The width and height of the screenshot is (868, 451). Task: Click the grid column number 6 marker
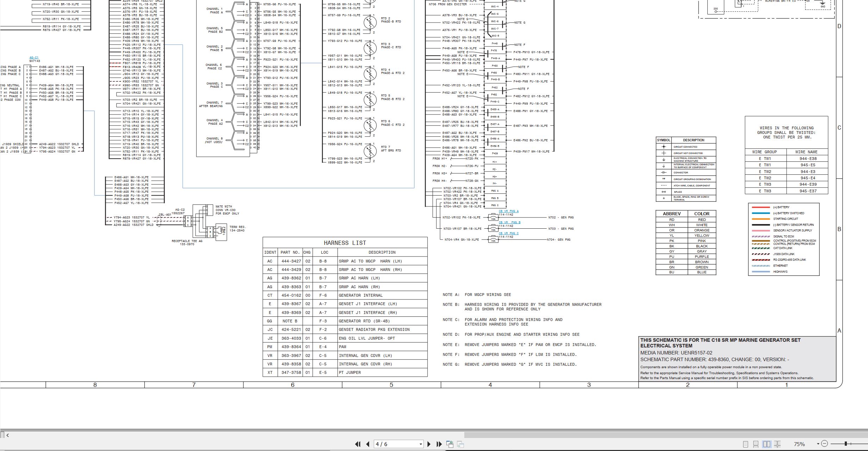point(292,385)
